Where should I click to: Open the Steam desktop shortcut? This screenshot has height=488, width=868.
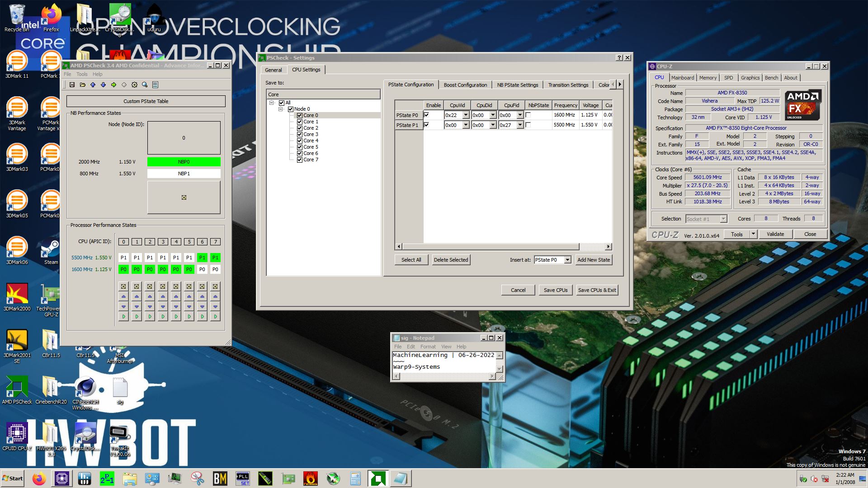pyautogui.click(x=51, y=251)
